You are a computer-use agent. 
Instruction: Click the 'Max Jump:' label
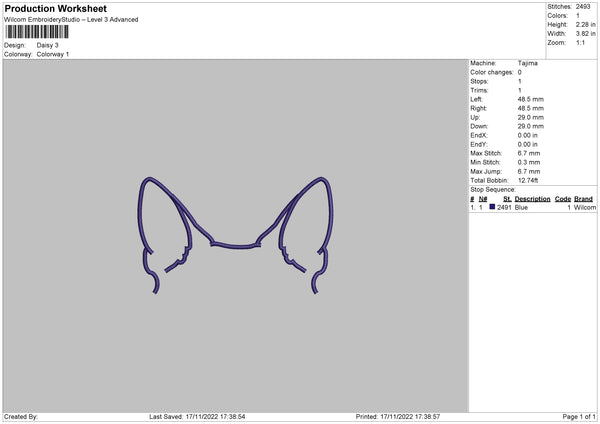[486, 171]
